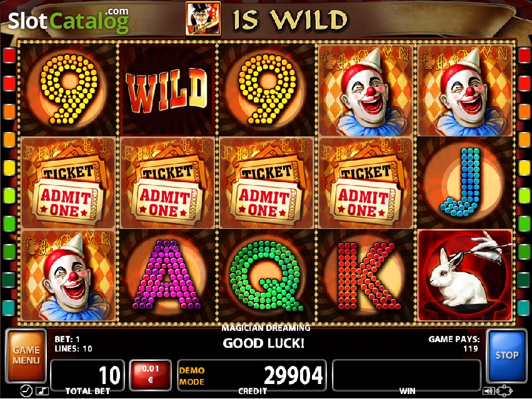Stop the spinning reels

tap(506, 356)
